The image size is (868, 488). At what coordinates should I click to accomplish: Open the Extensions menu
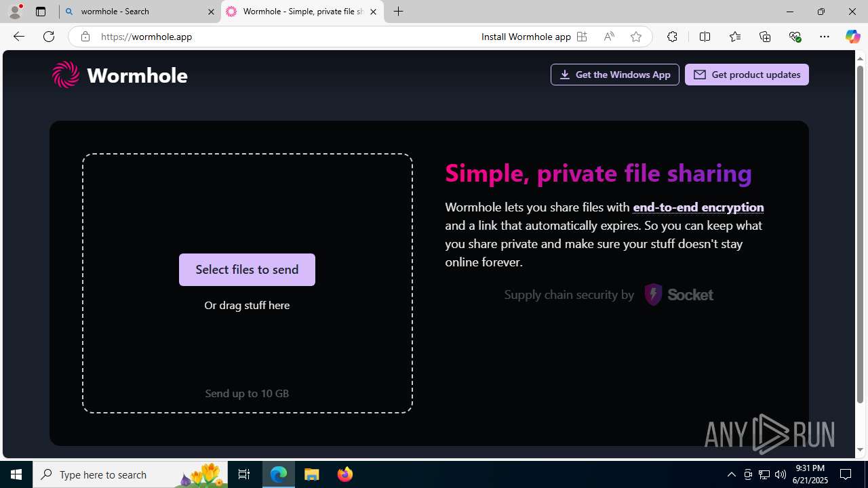click(x=672, y=37)
